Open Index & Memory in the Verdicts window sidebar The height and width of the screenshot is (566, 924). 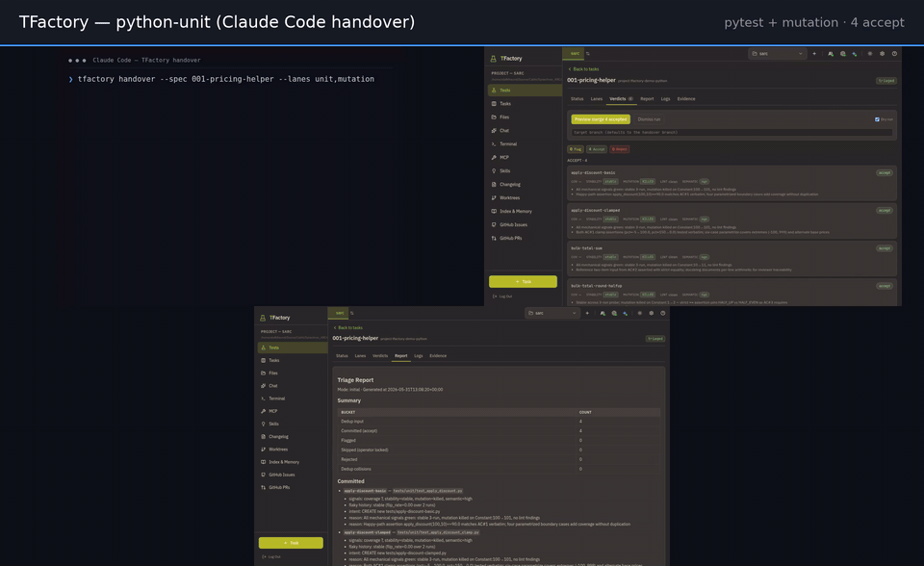[525, 211]
